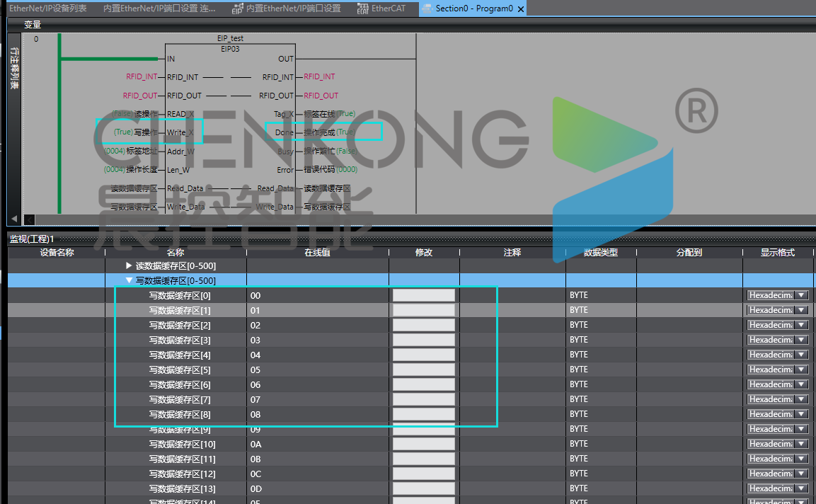Expand the 读数据缓存区[0-500] tree row
The width and height of the screenshot is (816, 504).
[x=129, y=265]
